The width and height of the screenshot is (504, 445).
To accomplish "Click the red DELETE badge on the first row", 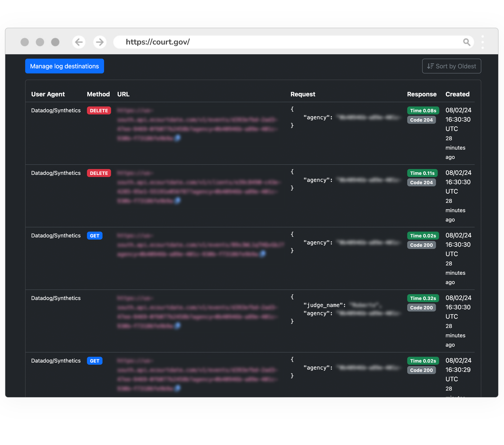I will click(99, 110).
